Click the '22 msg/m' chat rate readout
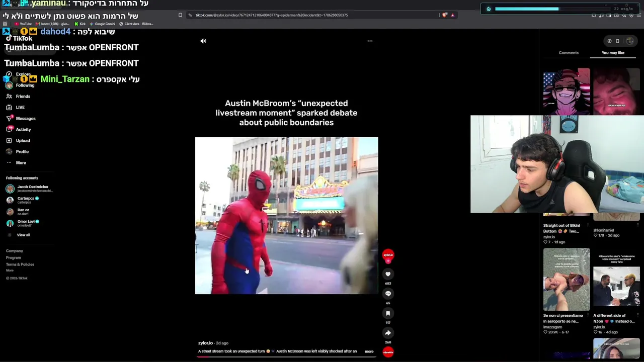The image size is (644, 362). click(623, 9)
